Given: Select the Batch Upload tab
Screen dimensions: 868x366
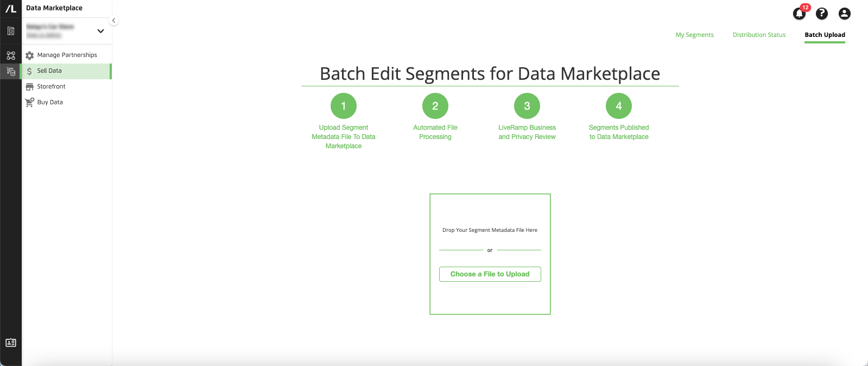Looking at the screenshot, I should [825, 35].
